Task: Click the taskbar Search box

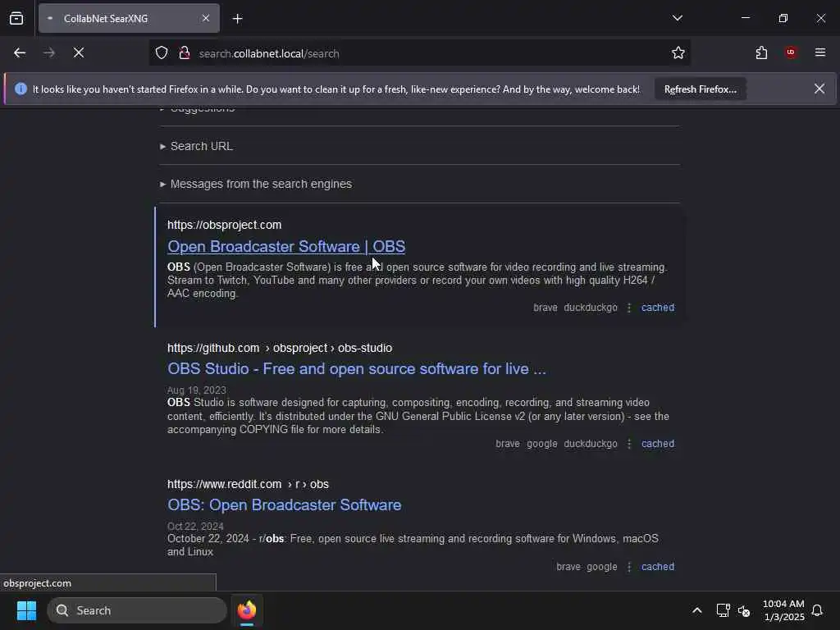Action: coord(137,610)
